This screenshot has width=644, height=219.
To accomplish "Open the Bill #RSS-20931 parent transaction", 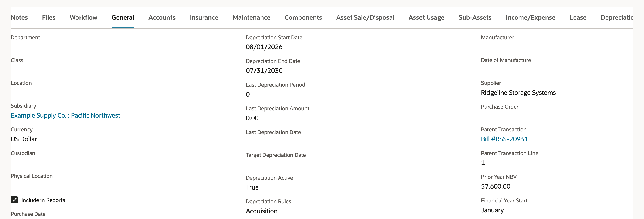I will click(x=504, y=139).
